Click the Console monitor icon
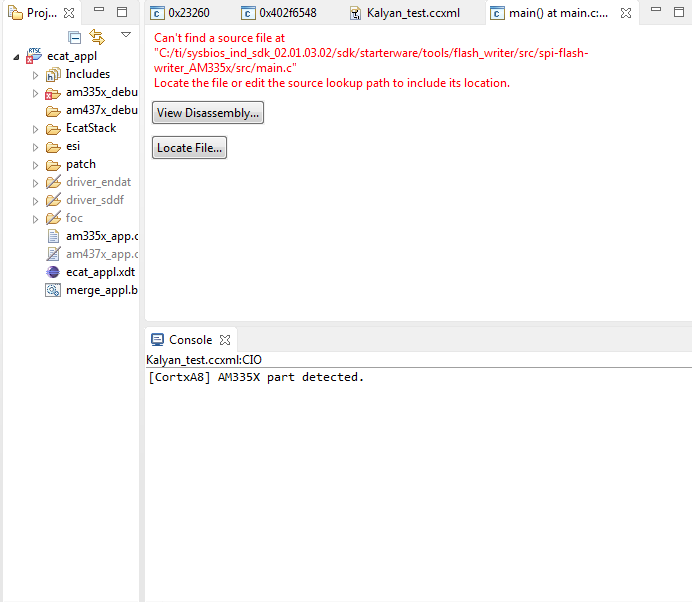Image resolution: width=692 pixels, height=602 pixels. (157, 339)
